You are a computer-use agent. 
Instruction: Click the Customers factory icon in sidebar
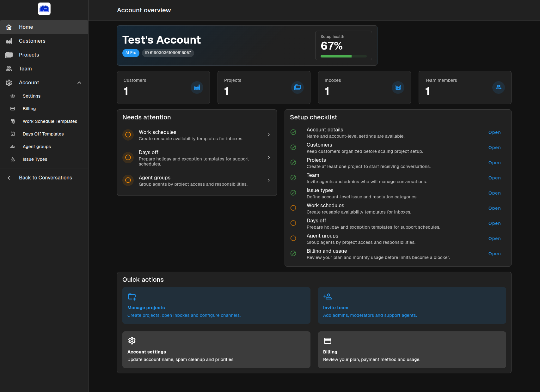coord(9,41)
